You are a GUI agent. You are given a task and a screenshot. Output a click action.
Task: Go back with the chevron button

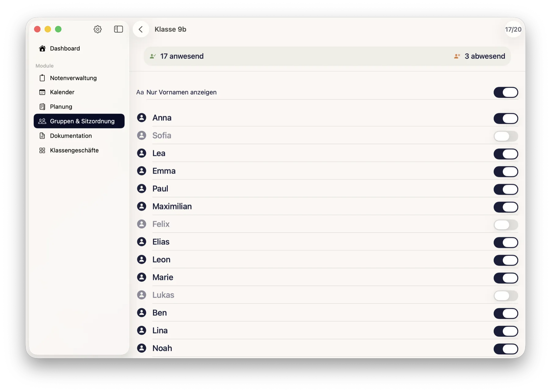point(141,29)
